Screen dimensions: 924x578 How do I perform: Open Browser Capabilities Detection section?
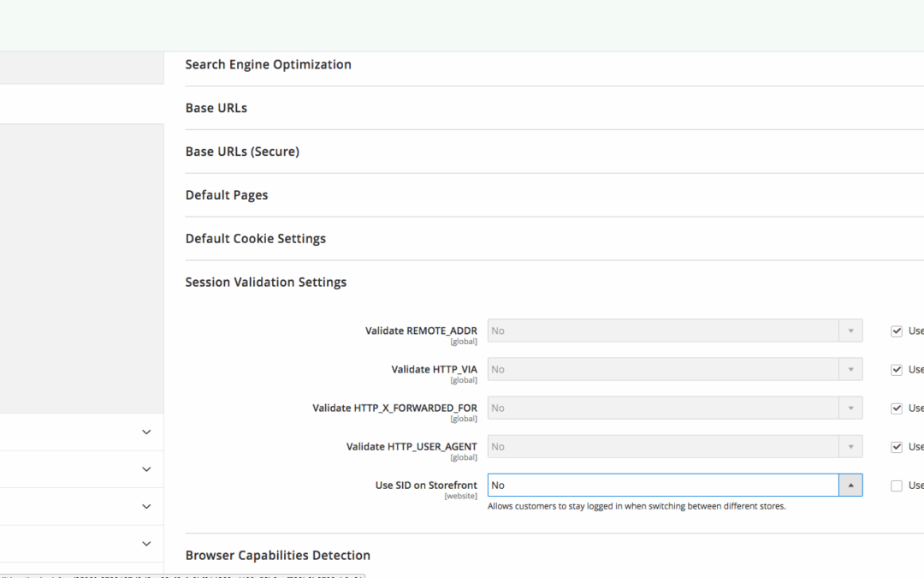pyautogui.click(x=278, y=556)
